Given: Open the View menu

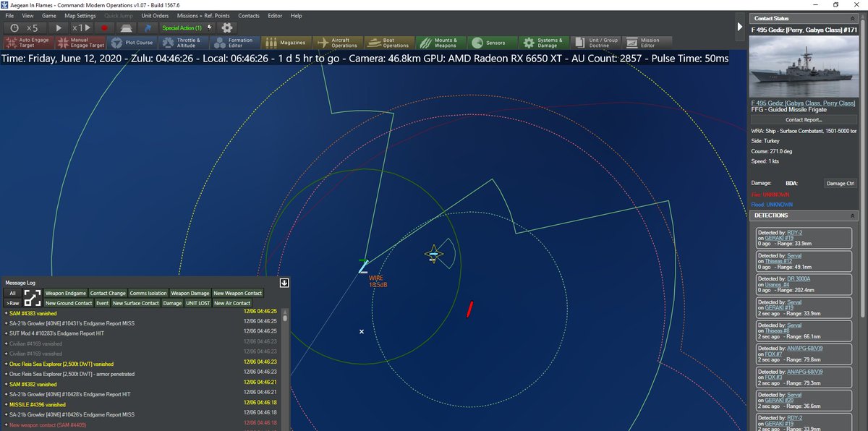Looking at the screenshot, I should [27, 15].
